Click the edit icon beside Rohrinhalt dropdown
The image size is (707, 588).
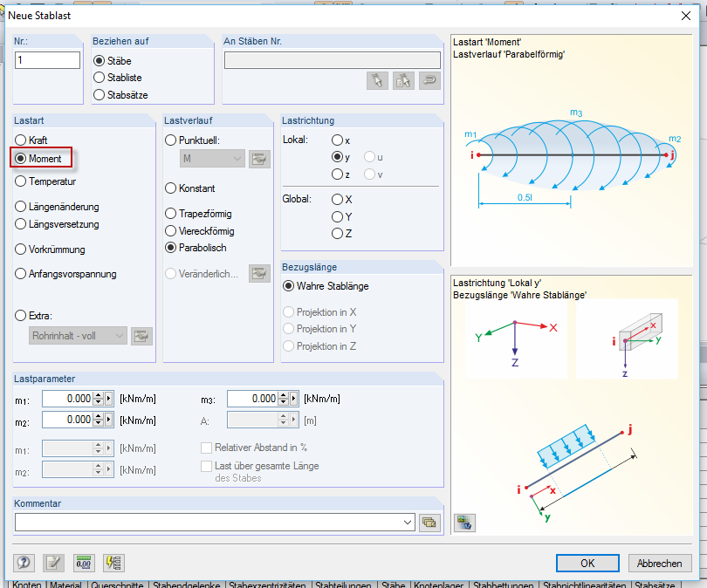point(141,336)
